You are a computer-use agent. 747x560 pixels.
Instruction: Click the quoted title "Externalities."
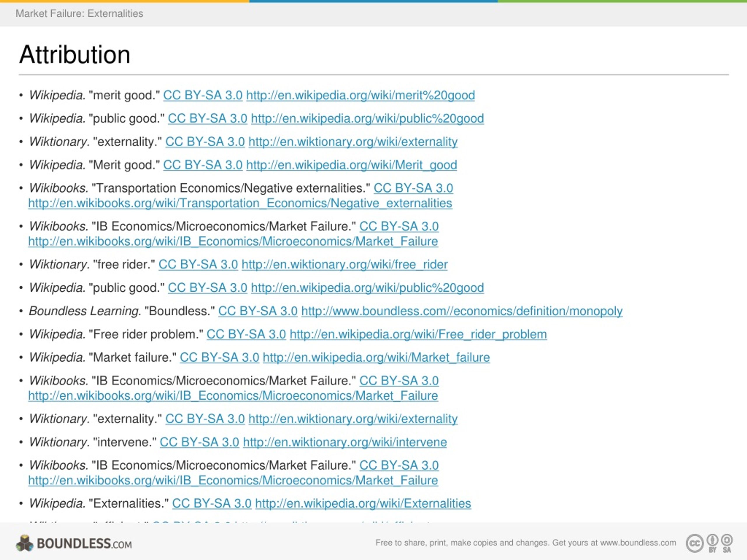[129, 503]
